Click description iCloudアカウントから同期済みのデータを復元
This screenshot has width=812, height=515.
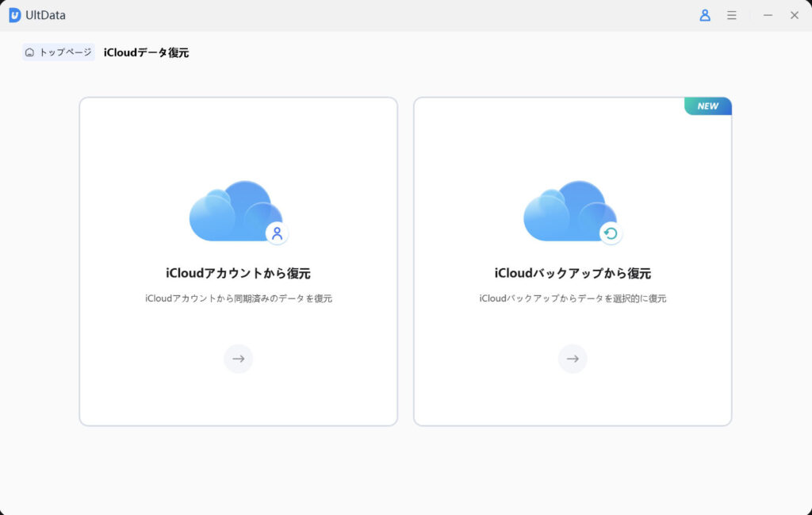point(238,298)
